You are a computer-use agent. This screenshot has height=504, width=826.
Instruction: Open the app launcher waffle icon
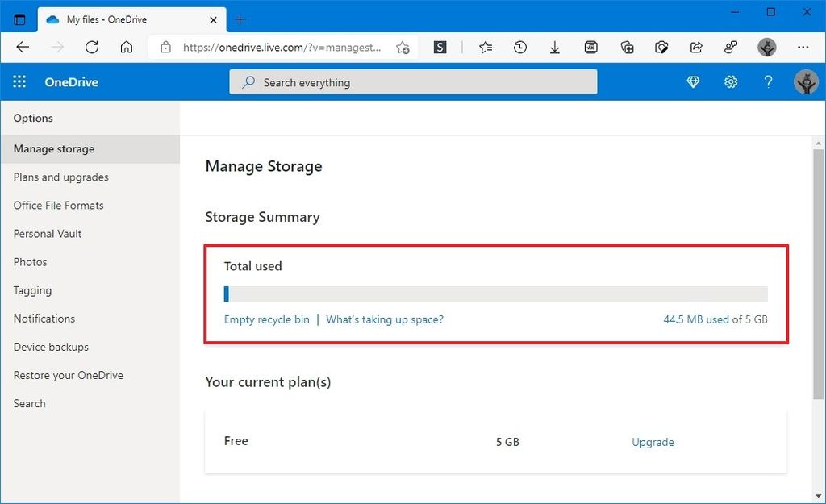coord(19,81)
